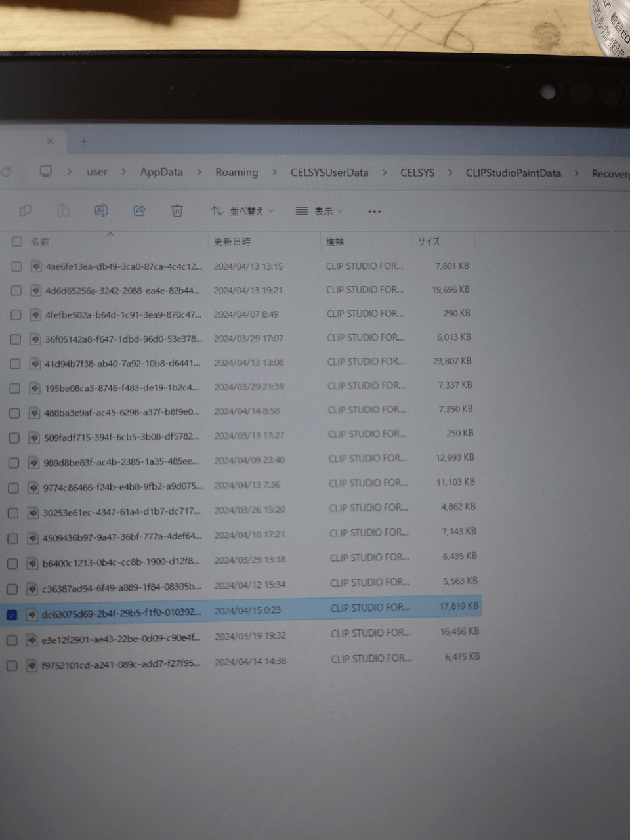Expand the chevron after CELSYSUserData in path

(x=385, y=173)
